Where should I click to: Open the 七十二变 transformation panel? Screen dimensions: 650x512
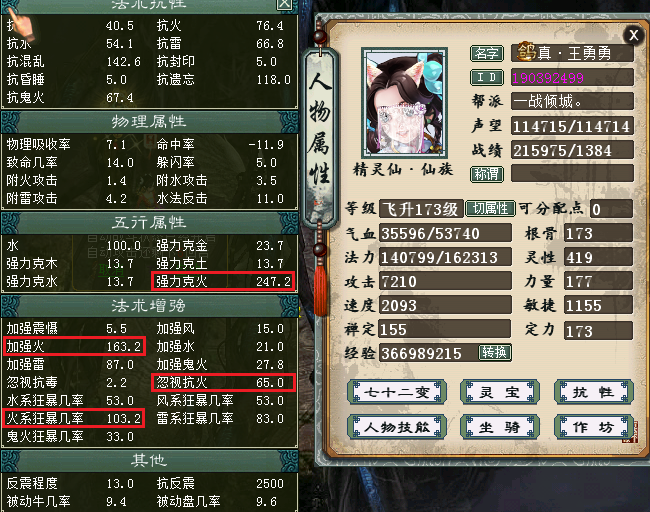397,392
